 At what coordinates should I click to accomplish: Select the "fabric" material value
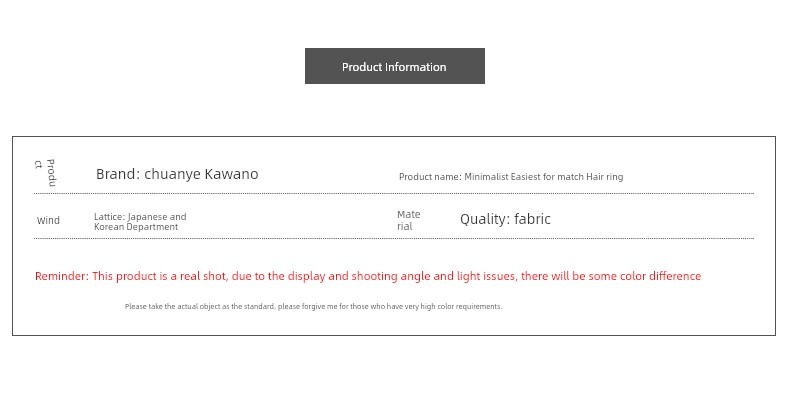pyautogui.click(x=532, y=219)
